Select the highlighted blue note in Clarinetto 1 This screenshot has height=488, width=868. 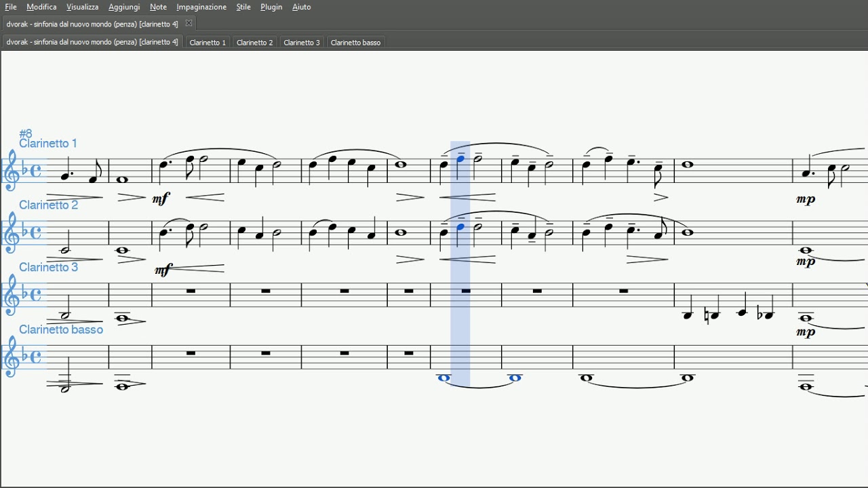pos(460,159)
